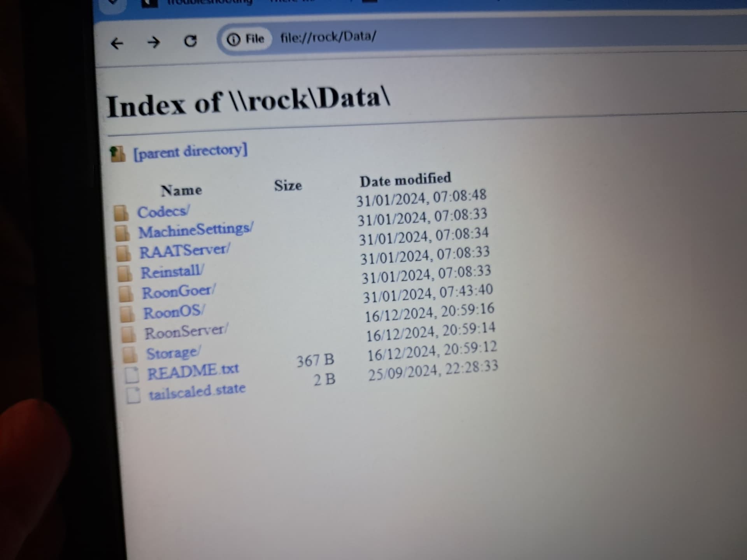This screenshot has width=747, height=560.
Task: Click the folder icon beside Codecs/
Action: 121,213
